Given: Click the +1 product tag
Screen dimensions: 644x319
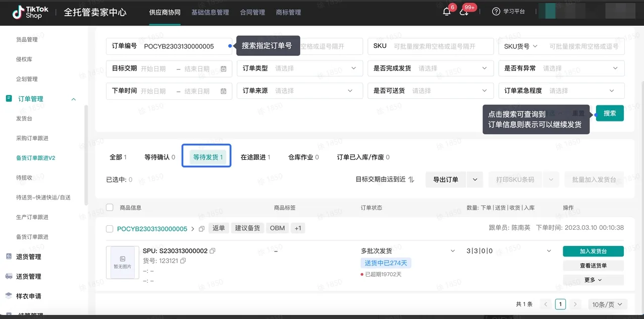Looking at the screenshot, I should coord(298,228).
